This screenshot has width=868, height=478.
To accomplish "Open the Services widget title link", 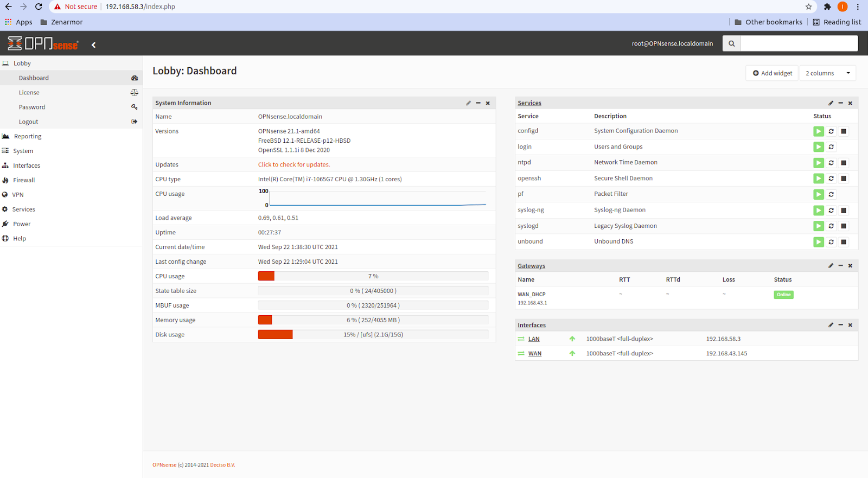I will coord(529,103).
